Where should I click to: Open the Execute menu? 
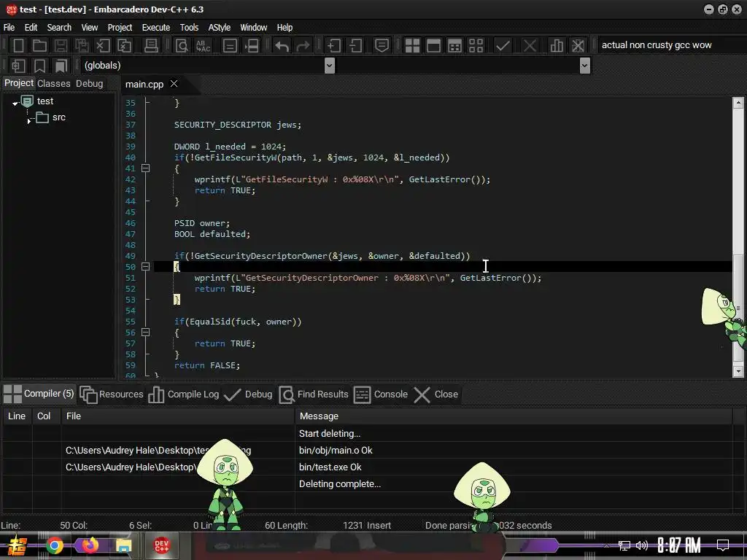point(156,28)
